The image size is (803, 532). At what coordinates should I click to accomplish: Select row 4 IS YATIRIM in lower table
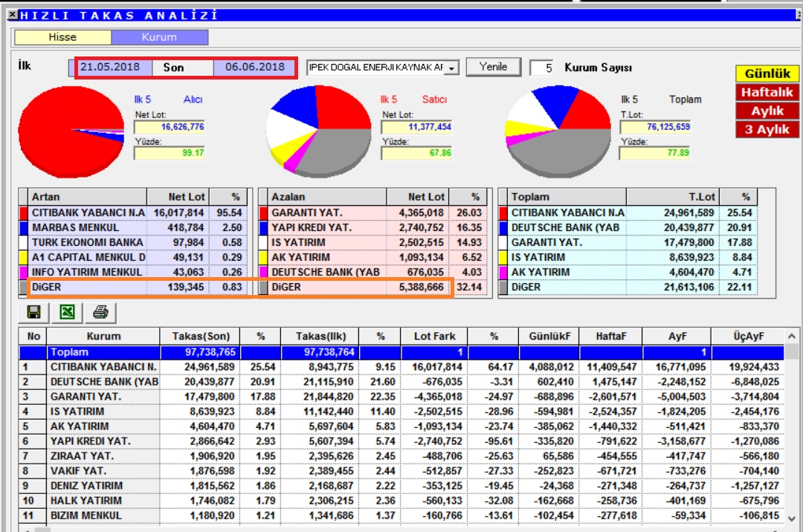(401, 412)
